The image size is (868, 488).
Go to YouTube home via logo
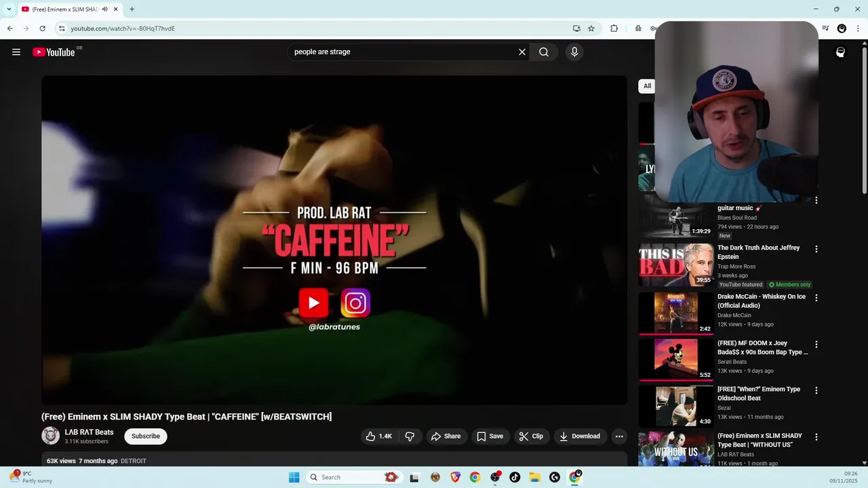pyautogui.click(x=54, y=52)
